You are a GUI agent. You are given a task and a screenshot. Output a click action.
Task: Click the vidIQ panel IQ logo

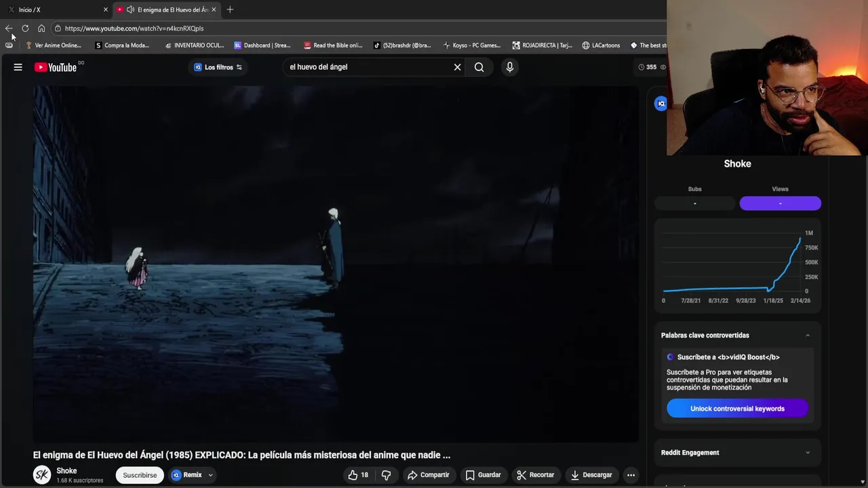660,103
